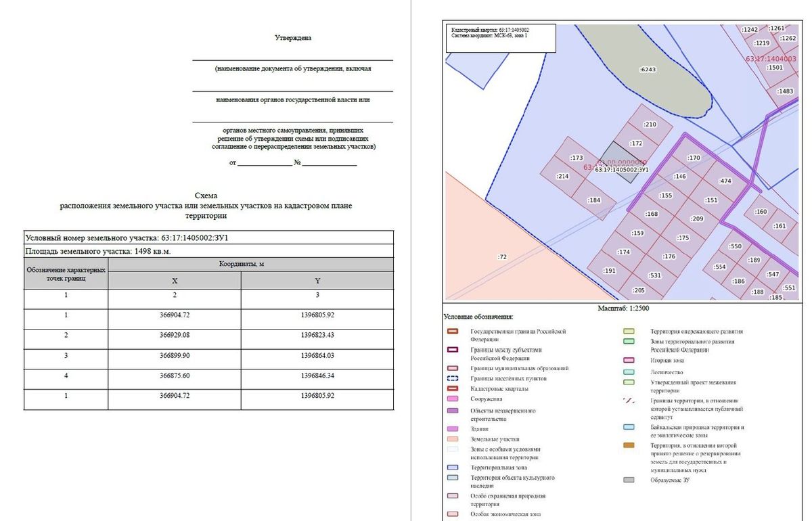Select parcel label :474 on the map
The image size is (812, 521).
point(725,181)
